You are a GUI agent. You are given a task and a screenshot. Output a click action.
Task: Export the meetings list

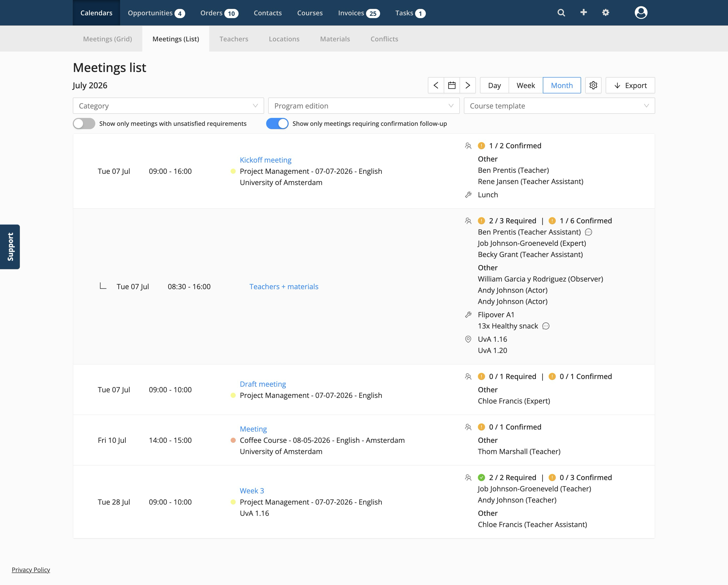pyautogui.click(x=630, y=85)
